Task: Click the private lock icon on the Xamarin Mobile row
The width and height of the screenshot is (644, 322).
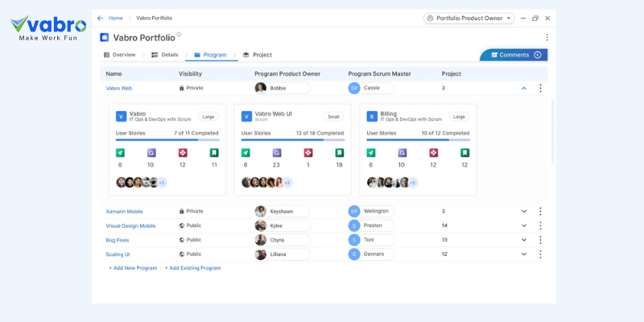Action: pos(182,211)
